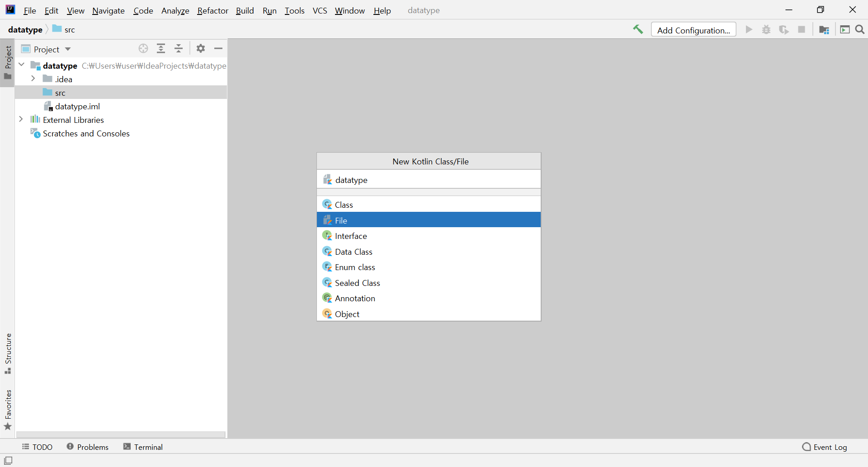Open Project panel settings gear

201,49
